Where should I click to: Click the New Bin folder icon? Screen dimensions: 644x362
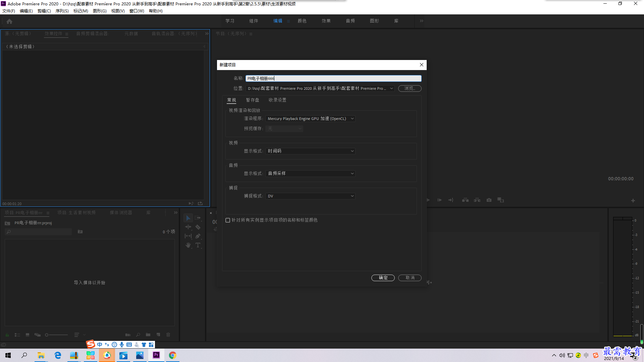tap(148, 335)
